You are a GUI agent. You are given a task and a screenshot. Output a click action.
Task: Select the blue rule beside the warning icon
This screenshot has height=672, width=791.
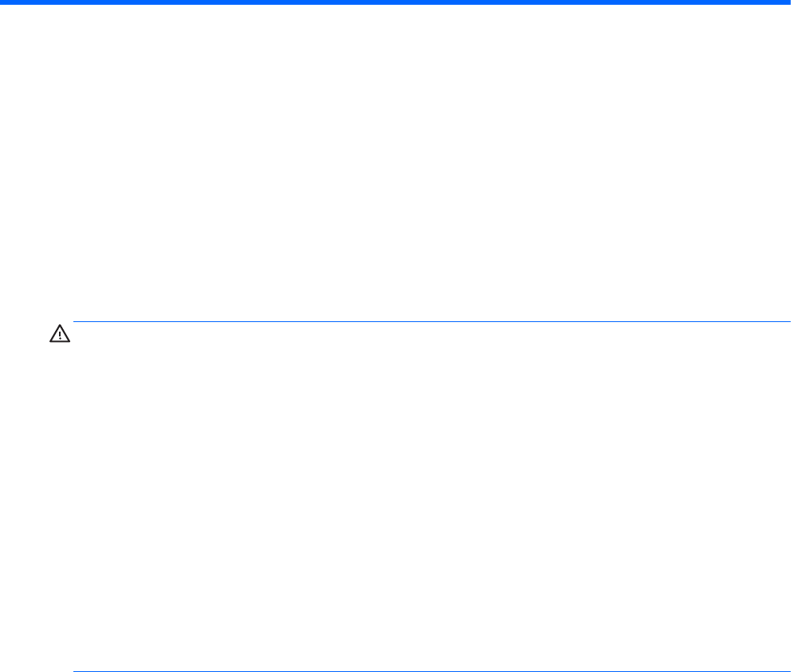(432, 321)
